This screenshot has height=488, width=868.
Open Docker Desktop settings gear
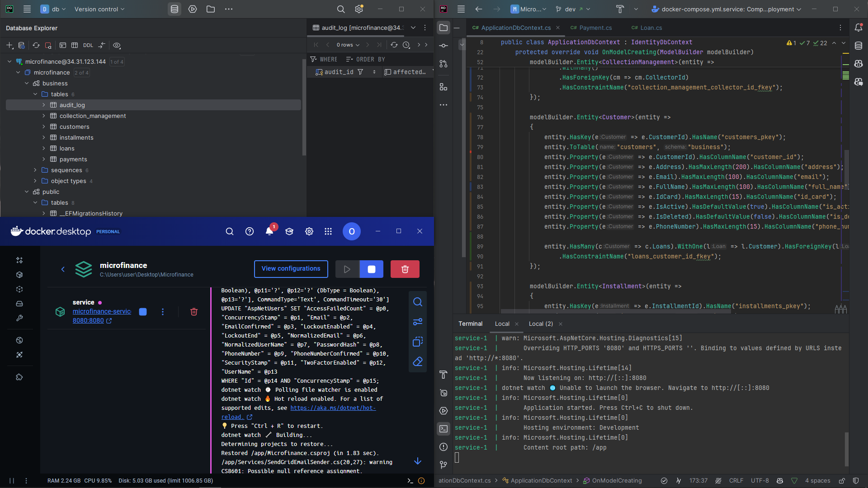pos(309,231)
